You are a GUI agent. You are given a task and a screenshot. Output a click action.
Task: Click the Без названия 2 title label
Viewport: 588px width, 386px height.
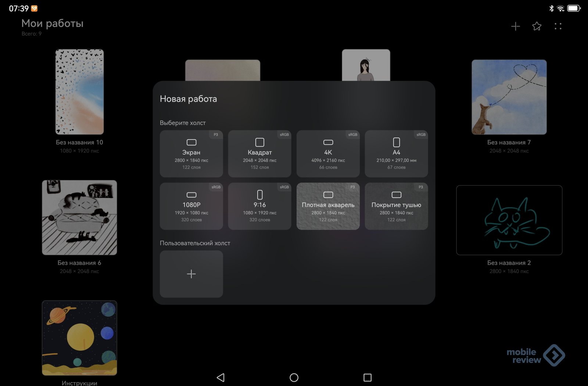coord(509,263)
